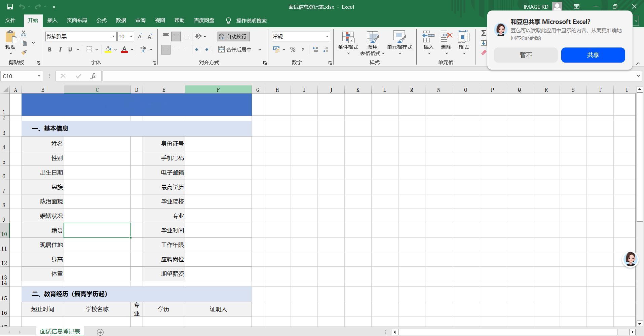Switch to the 插入 Insert tab
This screenshot has width=644, height=336.
52,21
